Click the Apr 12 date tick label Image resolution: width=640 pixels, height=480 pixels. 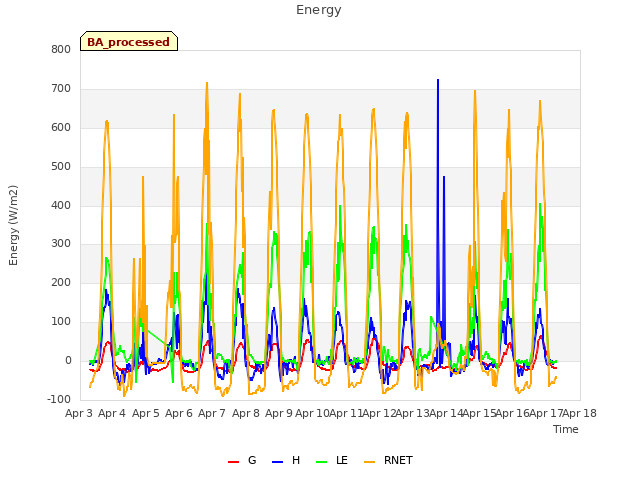(x=379, y=413)
